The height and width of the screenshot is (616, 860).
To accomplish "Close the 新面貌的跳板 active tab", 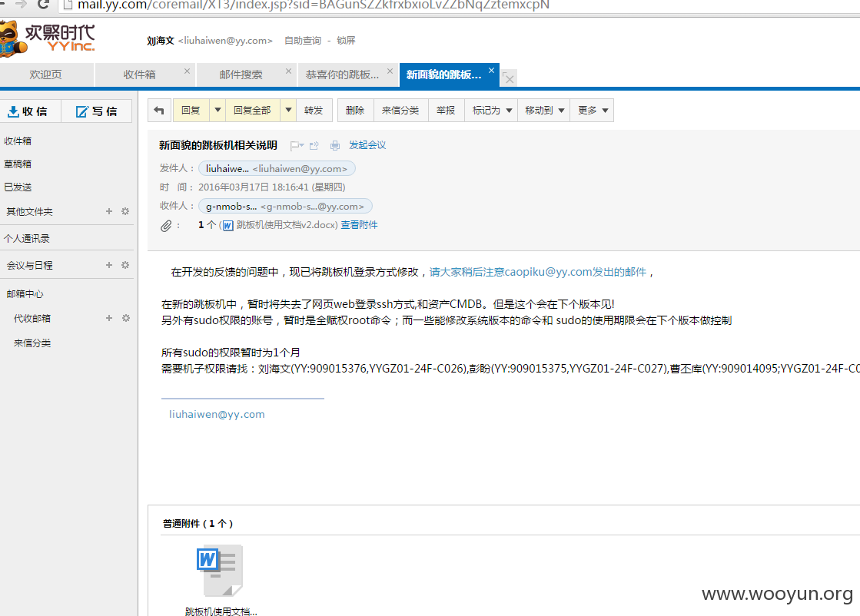I will [x=491, y=70].
